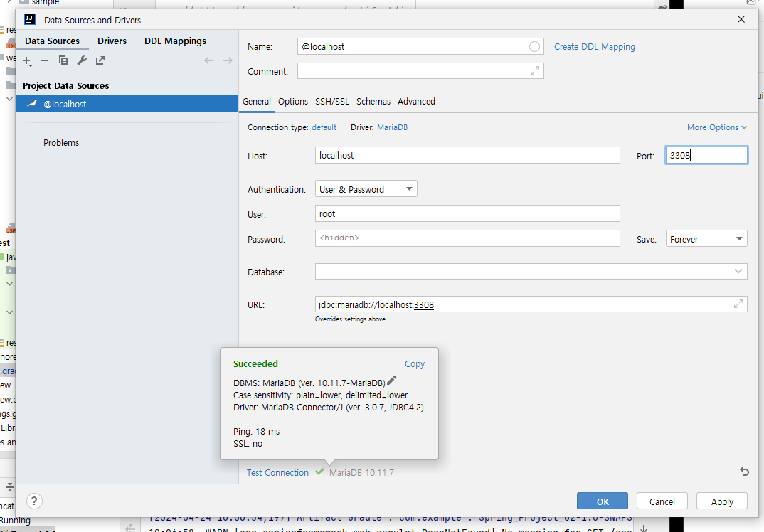Viewport: 764px width, 532px height.
Task: Click the MariaDB 10.11.7 status text
Action: [x=361, y=472]
